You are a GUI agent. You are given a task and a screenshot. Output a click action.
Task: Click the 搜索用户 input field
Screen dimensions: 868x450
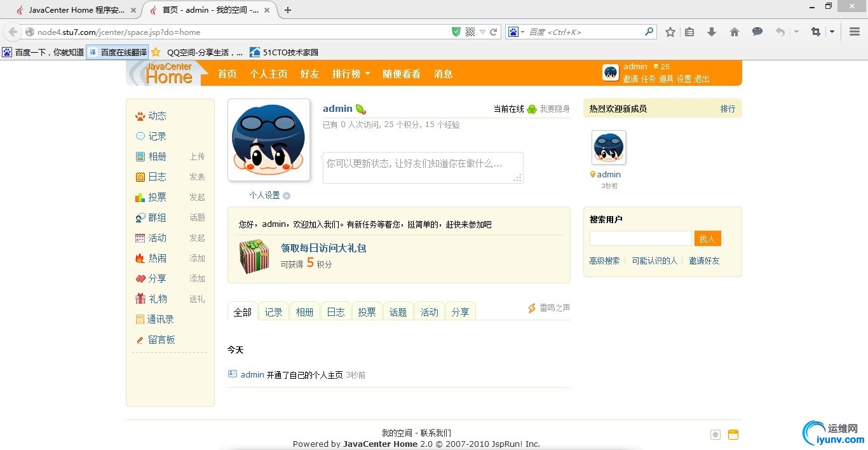[x=641, y=238]
